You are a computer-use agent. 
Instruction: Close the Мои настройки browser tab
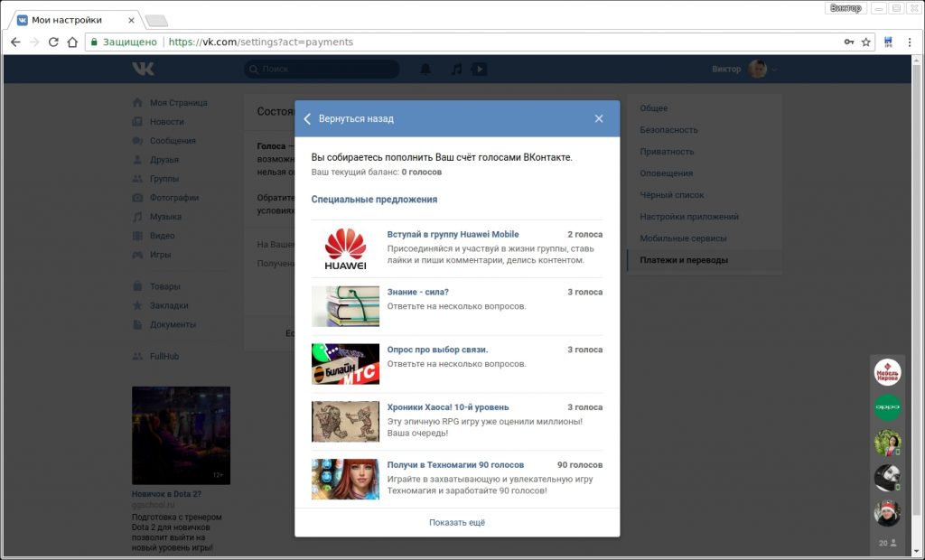point(131,20)
